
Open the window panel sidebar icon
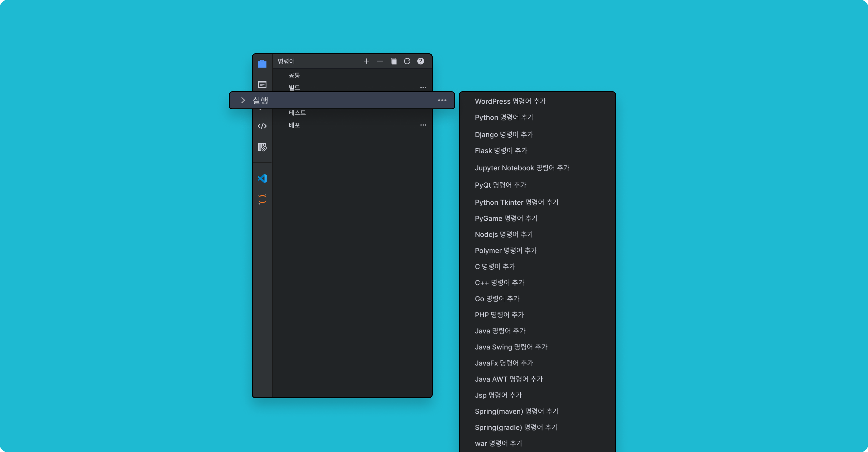(x=262, y=84)
